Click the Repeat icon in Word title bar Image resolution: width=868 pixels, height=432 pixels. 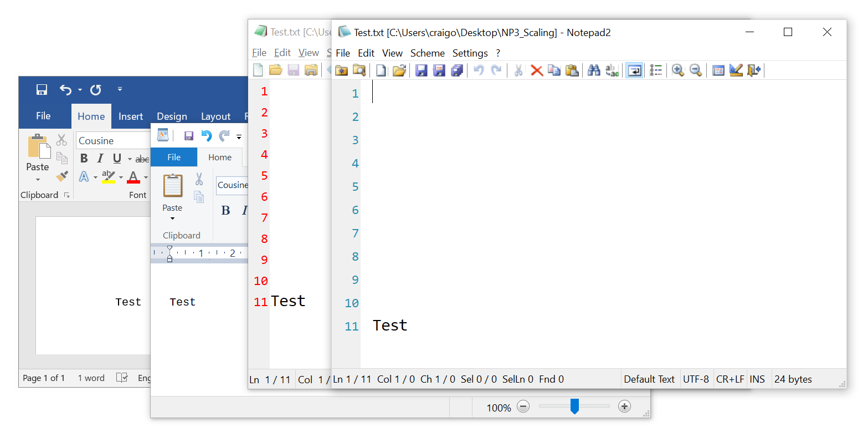(96, 90)
